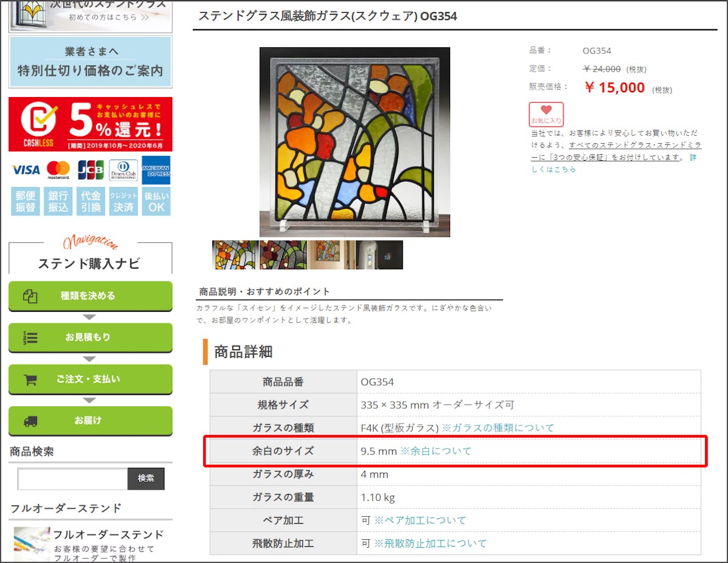This screenshot has width=728, height=563.
Task: Select the お届け delivery truck button
Action: pyautogui.click(x=90, y=420)
